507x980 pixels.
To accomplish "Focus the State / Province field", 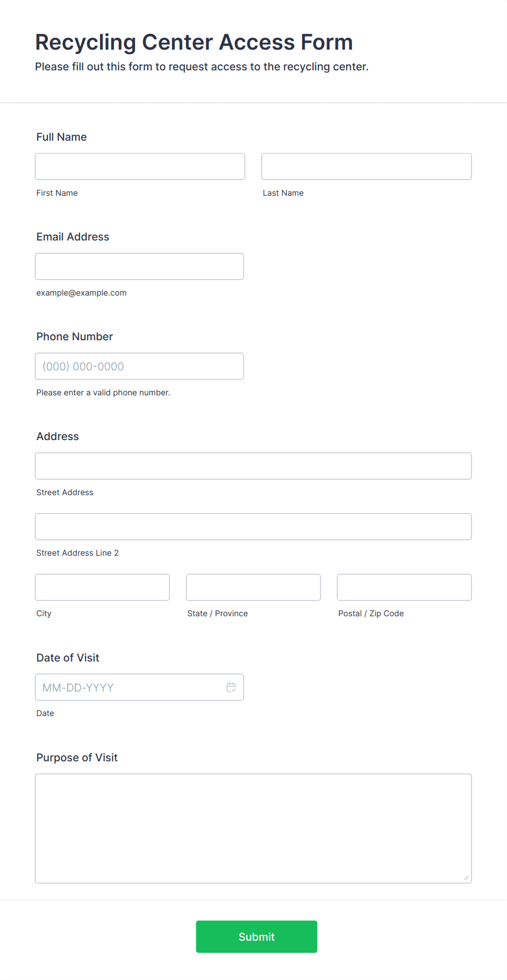I will (x=253, y=587).
